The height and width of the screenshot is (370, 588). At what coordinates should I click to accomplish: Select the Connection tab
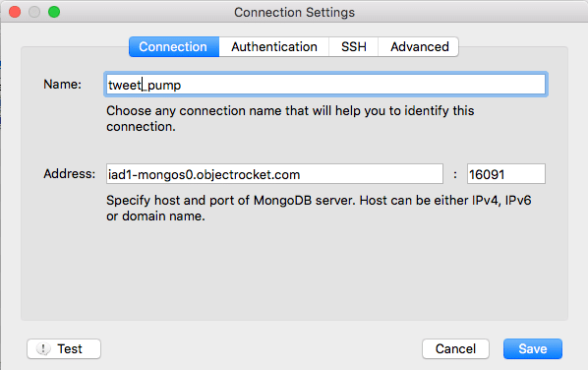tap(174, 47)
